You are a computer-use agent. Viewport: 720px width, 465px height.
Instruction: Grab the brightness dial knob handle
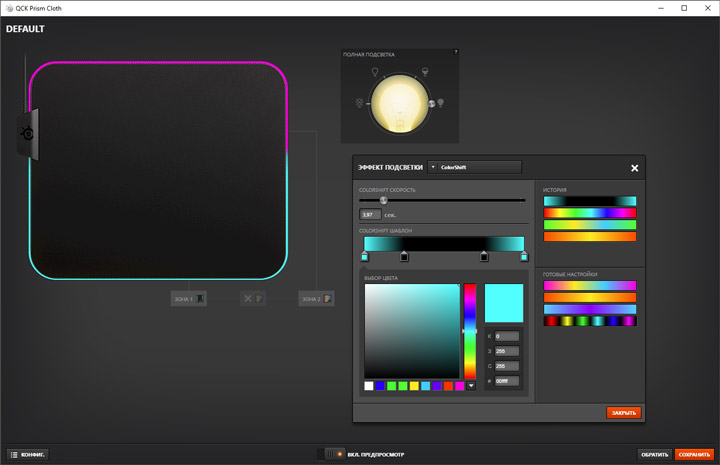pos(432,104)
